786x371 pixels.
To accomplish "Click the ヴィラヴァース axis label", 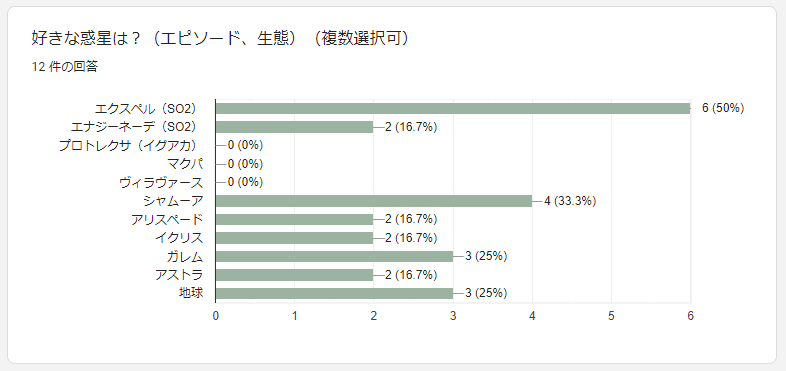I will (161, 182).
